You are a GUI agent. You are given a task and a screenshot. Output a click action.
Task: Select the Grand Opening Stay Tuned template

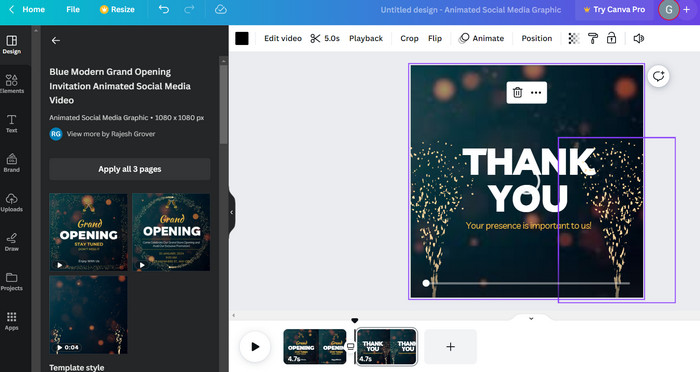[x=88, y=232]
